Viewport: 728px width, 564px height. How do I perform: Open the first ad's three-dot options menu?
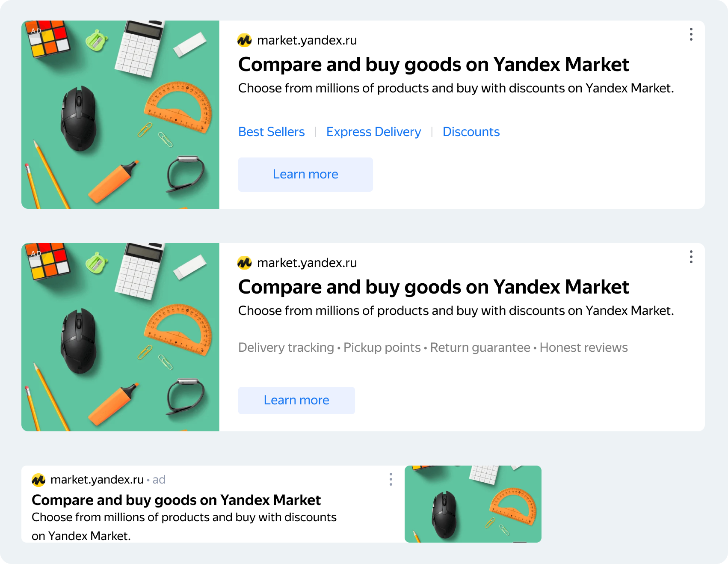point(691,34)
